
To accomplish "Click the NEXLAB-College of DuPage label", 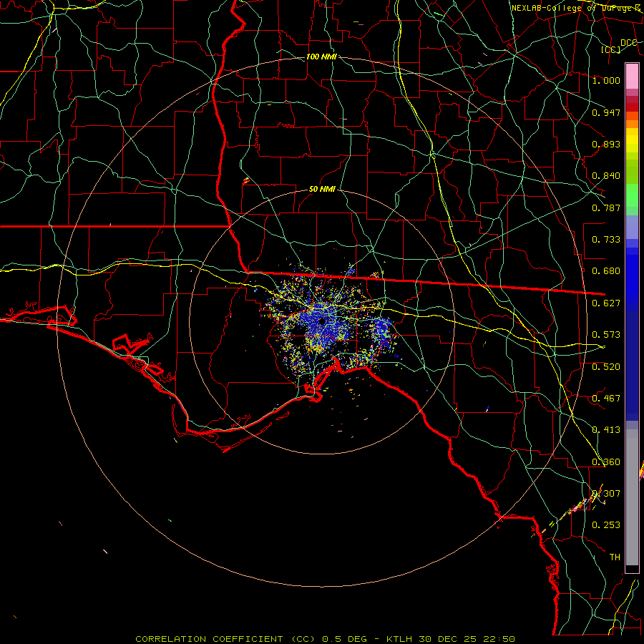I will click(x=575, y=8).
